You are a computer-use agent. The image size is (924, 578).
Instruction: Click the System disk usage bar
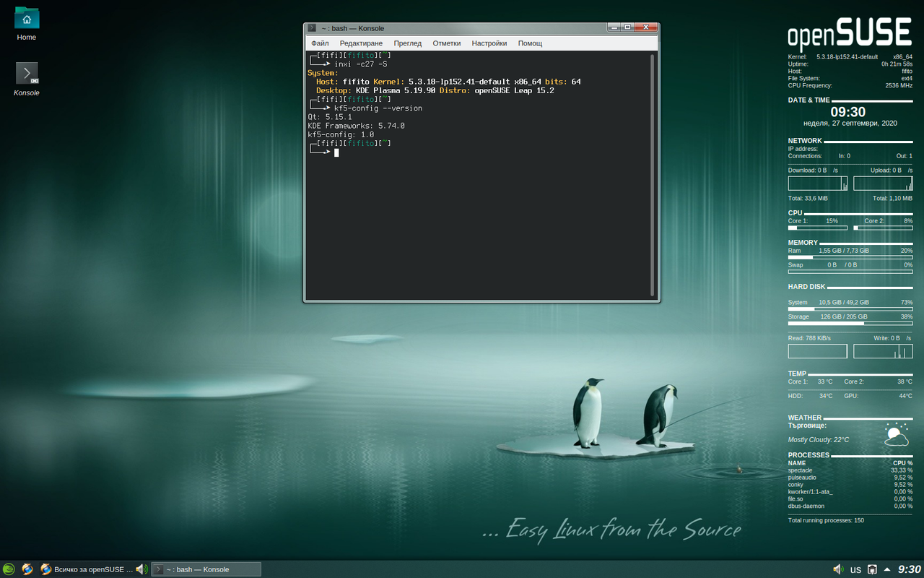point(850,309)
